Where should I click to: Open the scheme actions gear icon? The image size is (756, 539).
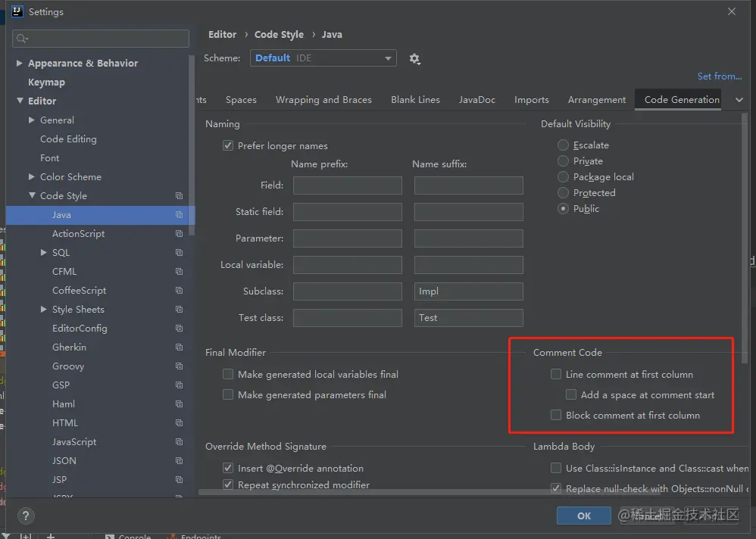tap(414, 59)
